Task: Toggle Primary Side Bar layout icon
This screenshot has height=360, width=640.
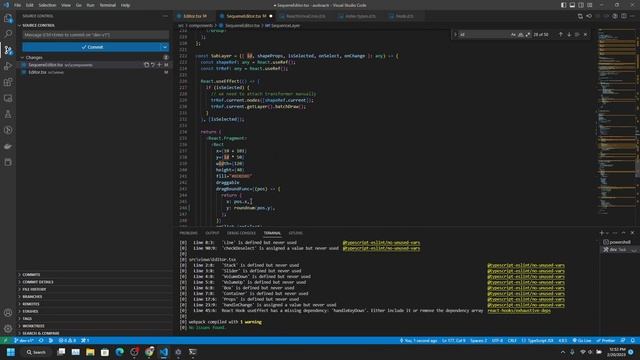Action: [x=563, y=5]
